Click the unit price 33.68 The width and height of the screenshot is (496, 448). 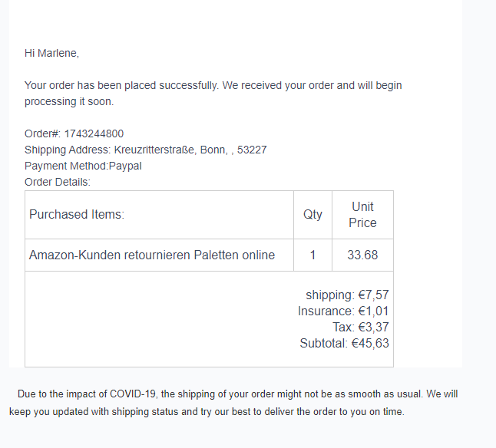point(362,255)
